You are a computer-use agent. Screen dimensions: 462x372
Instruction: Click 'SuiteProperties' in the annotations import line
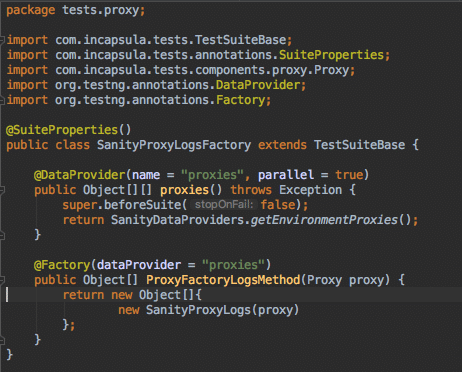click(x=331, y=55)
